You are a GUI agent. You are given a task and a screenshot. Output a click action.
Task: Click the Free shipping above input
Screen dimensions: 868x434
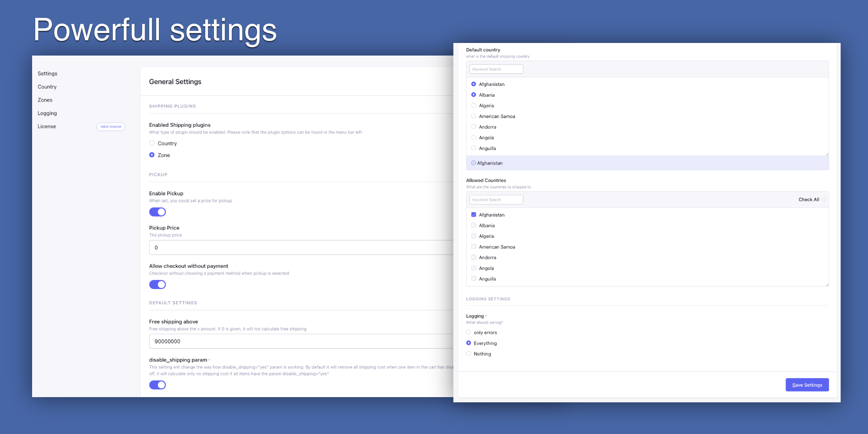301,341
